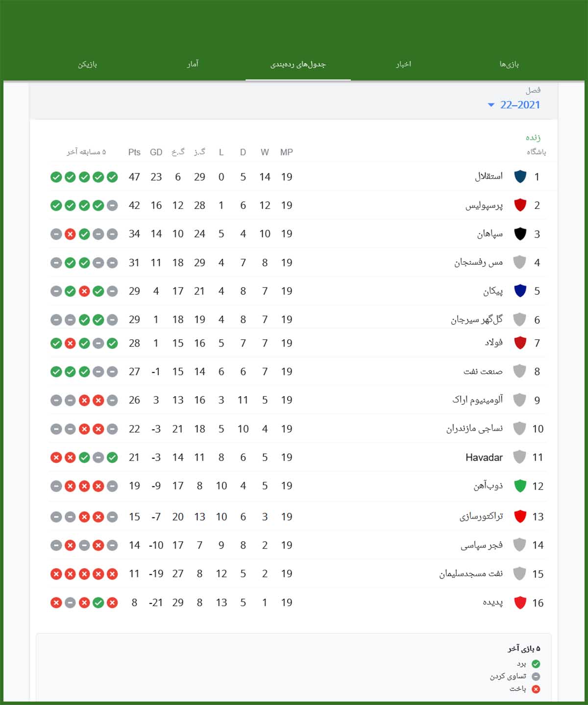Click the Zob Ahan green shield icon

(521, 486)
